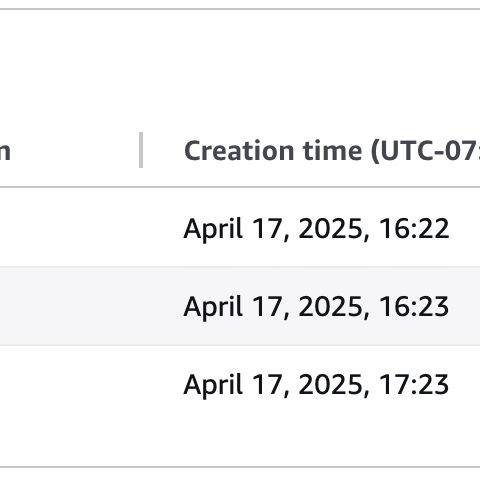Click year 2025 in the 17:23 row
Viewport: 480px width, 482px height.
pos(330,384)
